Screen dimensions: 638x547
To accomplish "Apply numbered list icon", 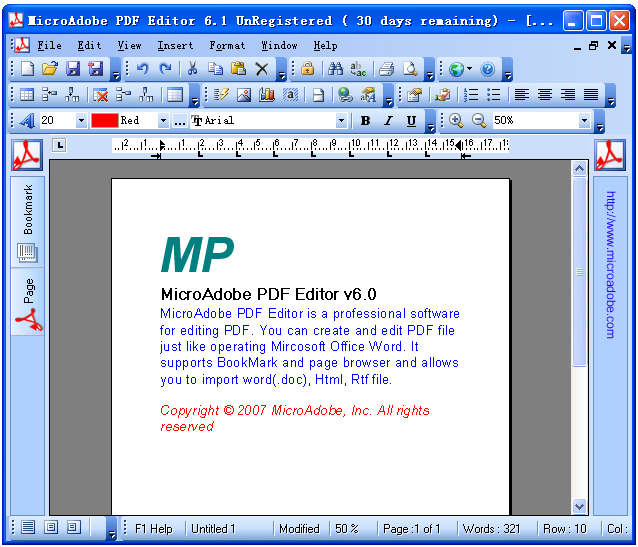I will tap(471, 95).
